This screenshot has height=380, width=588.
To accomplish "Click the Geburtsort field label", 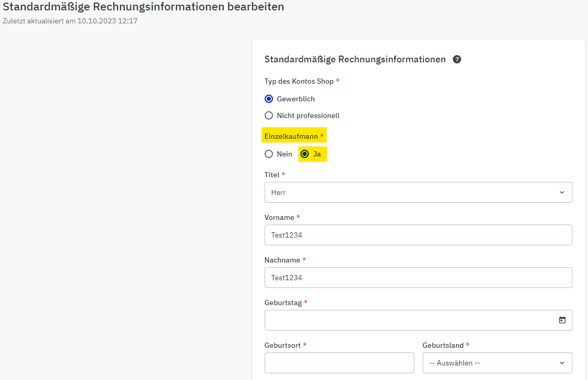I will [x=283, y=345].
